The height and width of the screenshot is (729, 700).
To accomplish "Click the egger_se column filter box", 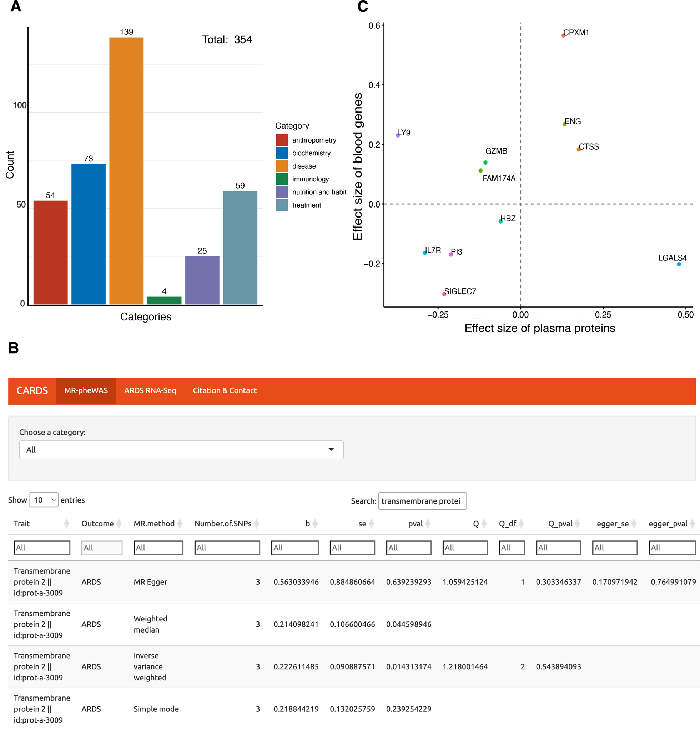I will pos(615,548).
